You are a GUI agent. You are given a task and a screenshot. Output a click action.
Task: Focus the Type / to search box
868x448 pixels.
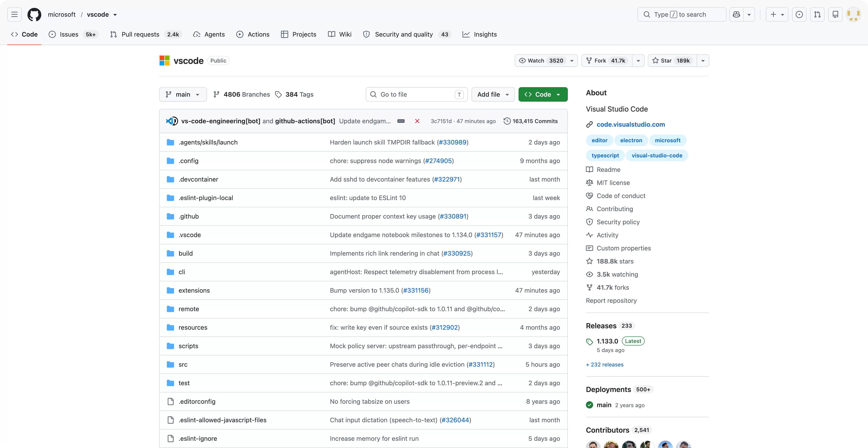click(681, 14)
